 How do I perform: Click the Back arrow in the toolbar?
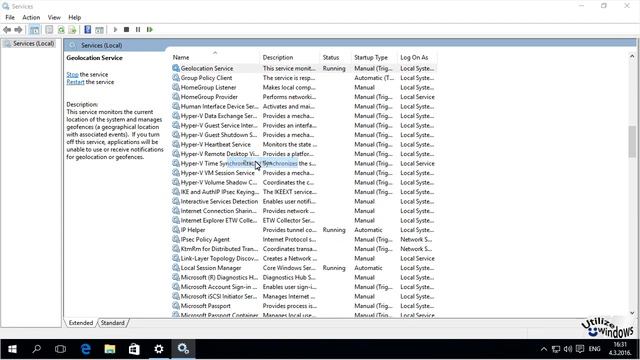click(7, 30)
